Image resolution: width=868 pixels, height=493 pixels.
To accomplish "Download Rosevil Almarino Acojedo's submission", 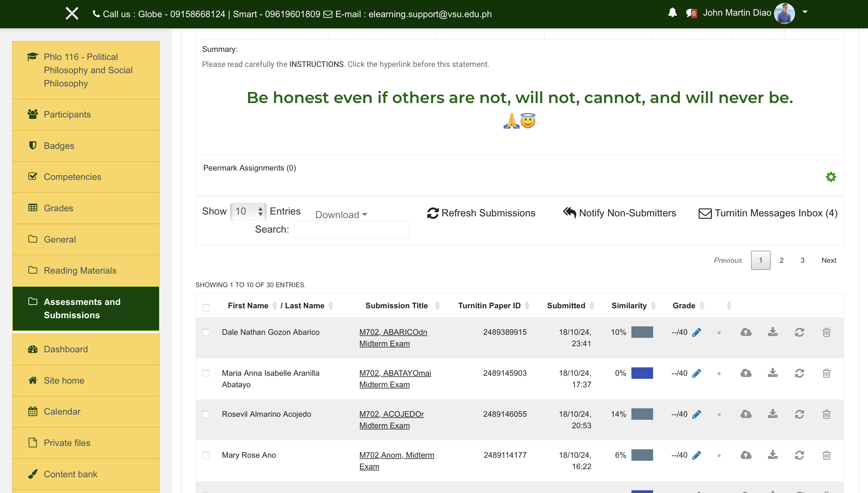I will [x=772, y=414].
